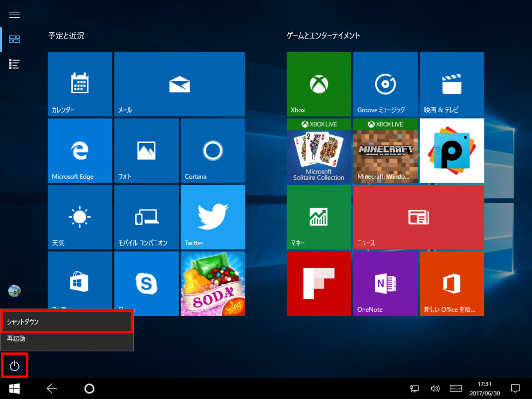Open the volume icon in tray
Image resolution: width=532 pixels, height=399 pixels.
click(435, 389)
